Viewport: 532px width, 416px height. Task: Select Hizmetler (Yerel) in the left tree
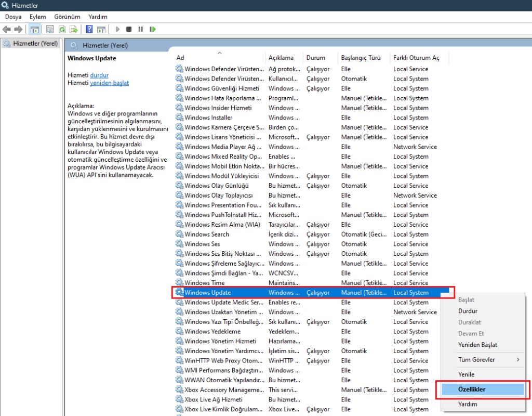pyautogui.click(x=31, y=44)
